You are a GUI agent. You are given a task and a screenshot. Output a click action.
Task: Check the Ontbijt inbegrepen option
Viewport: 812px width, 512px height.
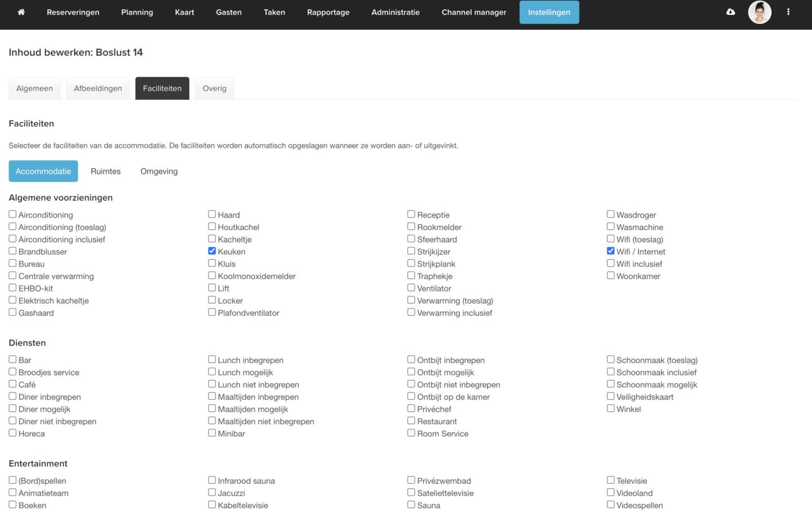411,359
